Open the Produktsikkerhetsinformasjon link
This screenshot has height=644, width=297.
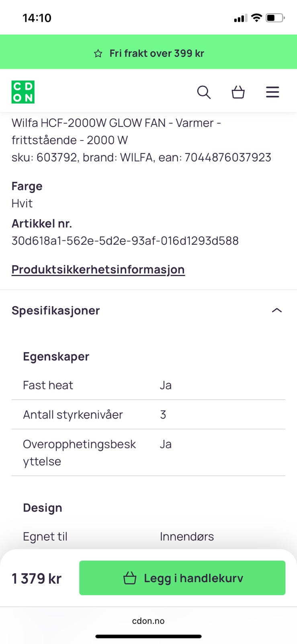pyautogui.click(x=98, y=269)
